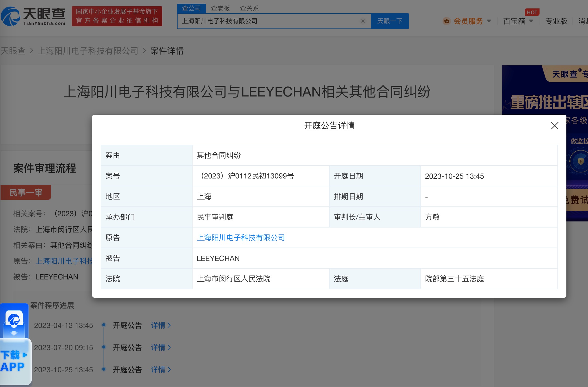Screen dimensions: 588x387
Task: Clear the search box text
Action: pos(363,21)
